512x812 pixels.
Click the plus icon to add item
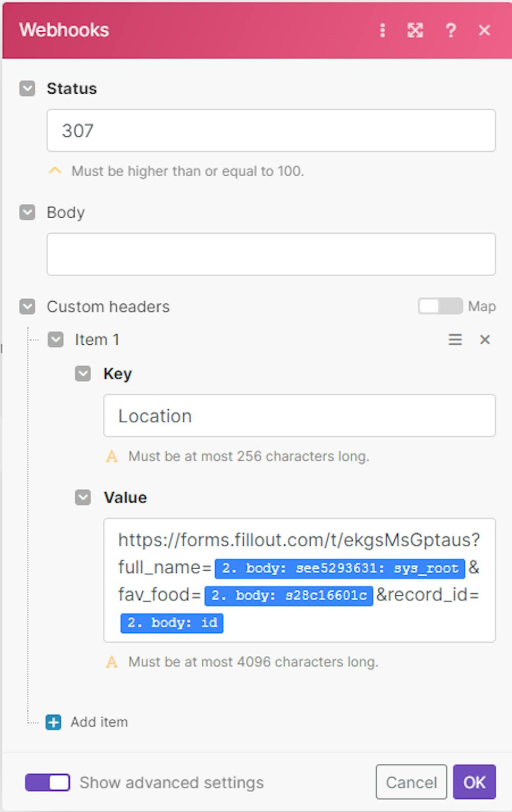point(53,722)
